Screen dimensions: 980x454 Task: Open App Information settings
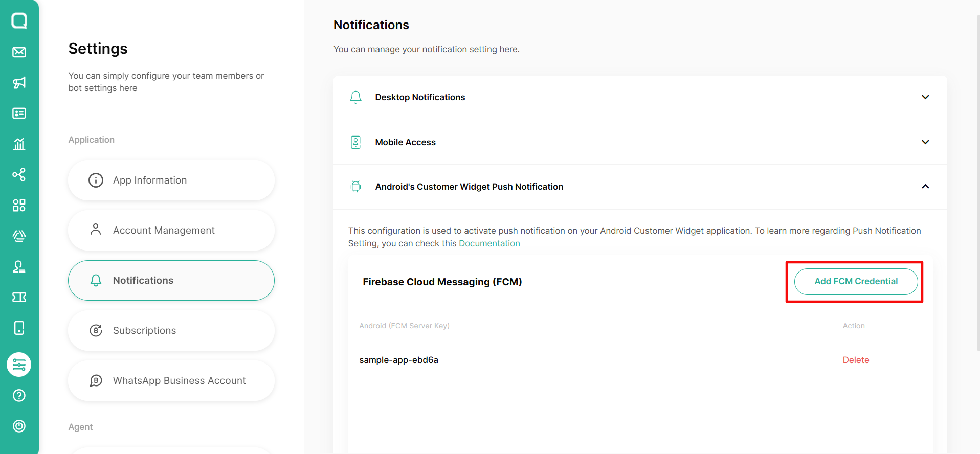[171, 180]
